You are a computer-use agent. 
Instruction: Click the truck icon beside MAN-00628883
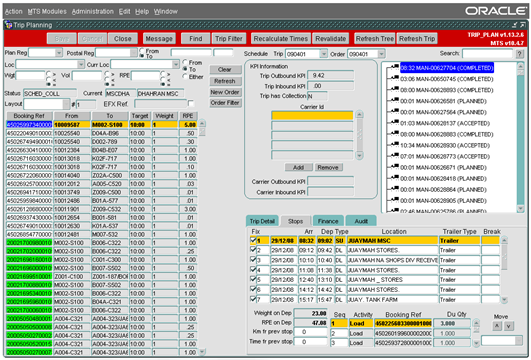click(x=395, y=134)
